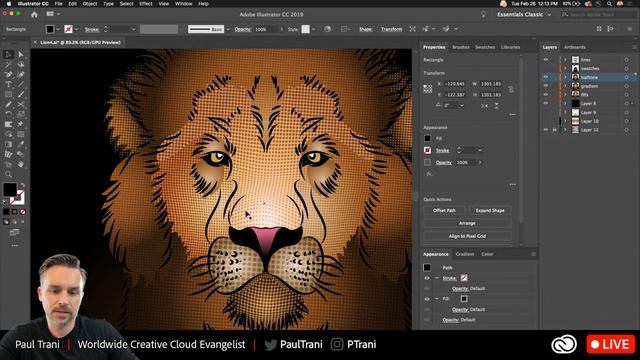The height and width of the screenshot is (360, 640).
Task: Click the Align to Pixel Grid button
Action: [x=467, y=236]
